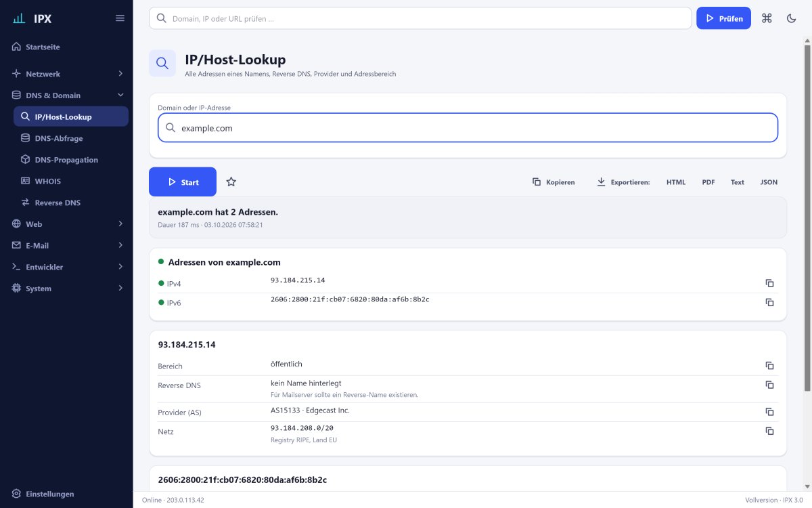812x508 pixels.
Task: Click the Exportieren download icon
Action: point(601,182)
